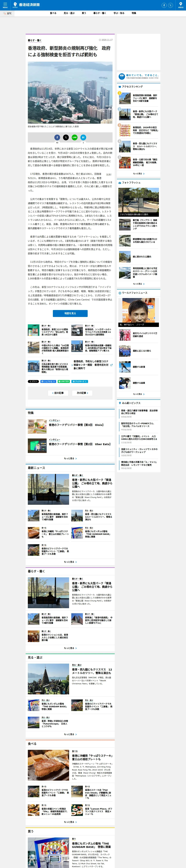Image resolution: width=186 pixels, height=868 pixels.
Task: Click the 22°C weather indicator
Action: click(7, 13)
